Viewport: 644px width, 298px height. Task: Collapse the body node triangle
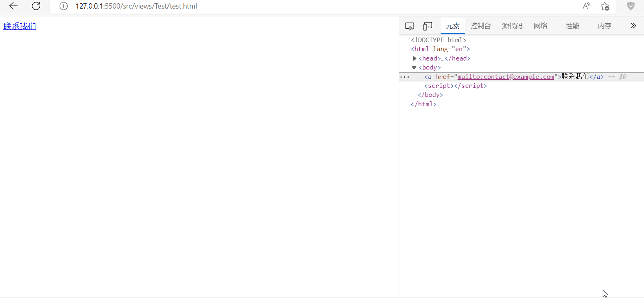tap(414, 67)
